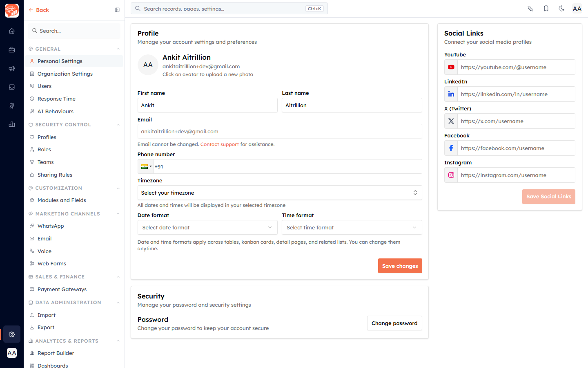Collapse the CUSTOMIZATION section
The width and height of the screenshot is (588, 368).
point(118,188)
